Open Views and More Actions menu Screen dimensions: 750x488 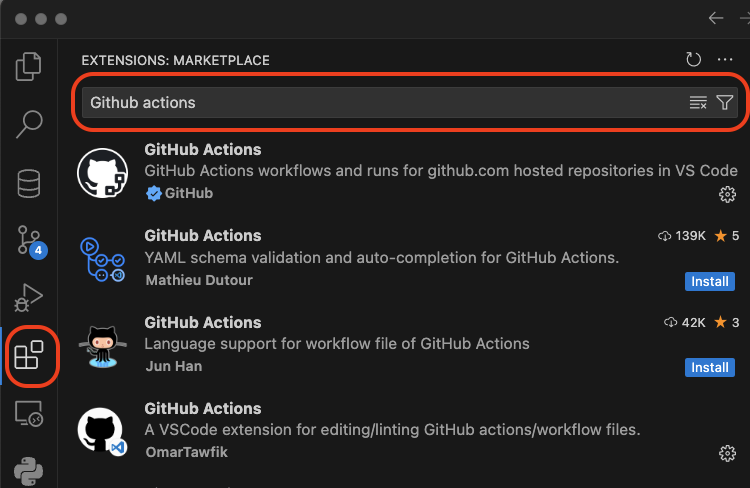tap(725, 60)
